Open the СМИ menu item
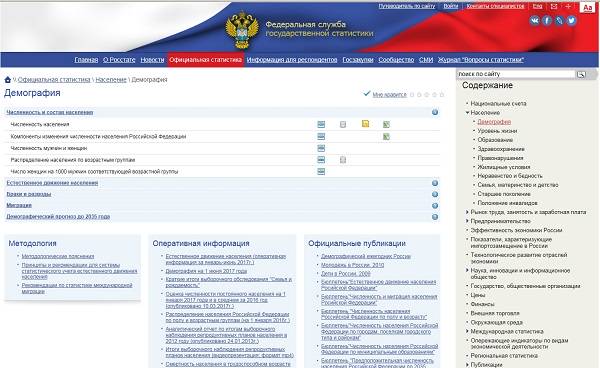Image resolution: width=600 pixels, height=368 pixels. click(x=426, y=60)
